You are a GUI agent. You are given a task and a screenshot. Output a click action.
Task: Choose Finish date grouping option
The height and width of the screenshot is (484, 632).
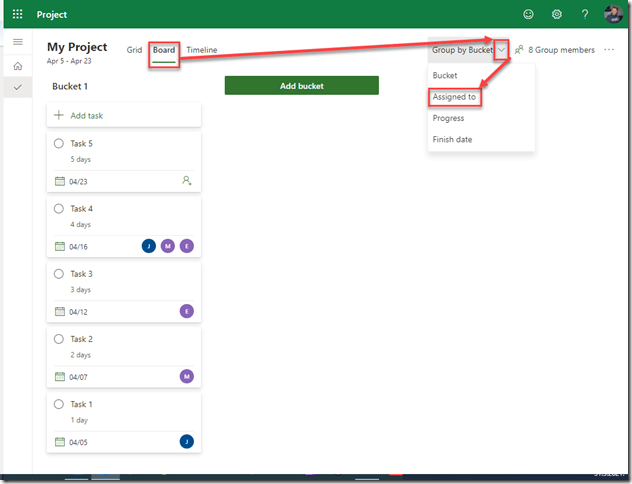point(452,140)
